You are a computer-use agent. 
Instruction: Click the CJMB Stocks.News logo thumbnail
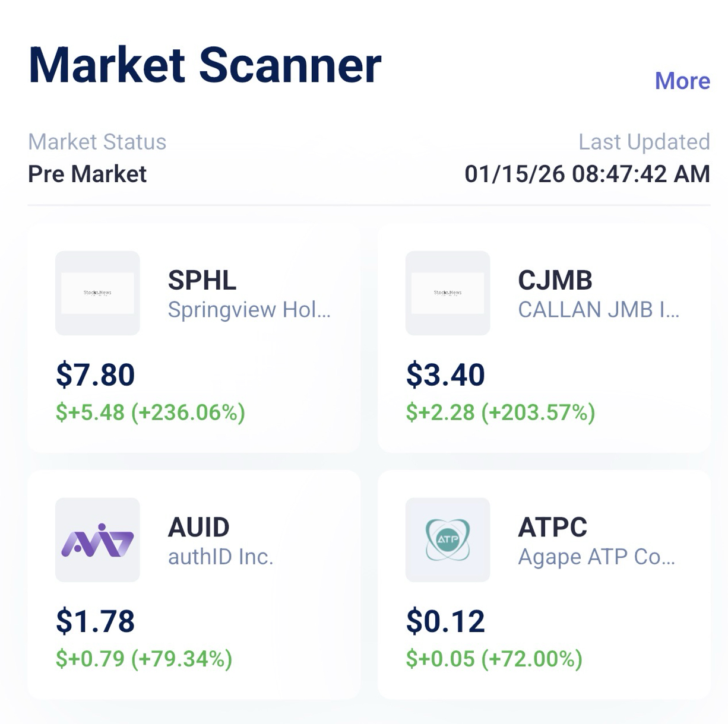[448, 293]
